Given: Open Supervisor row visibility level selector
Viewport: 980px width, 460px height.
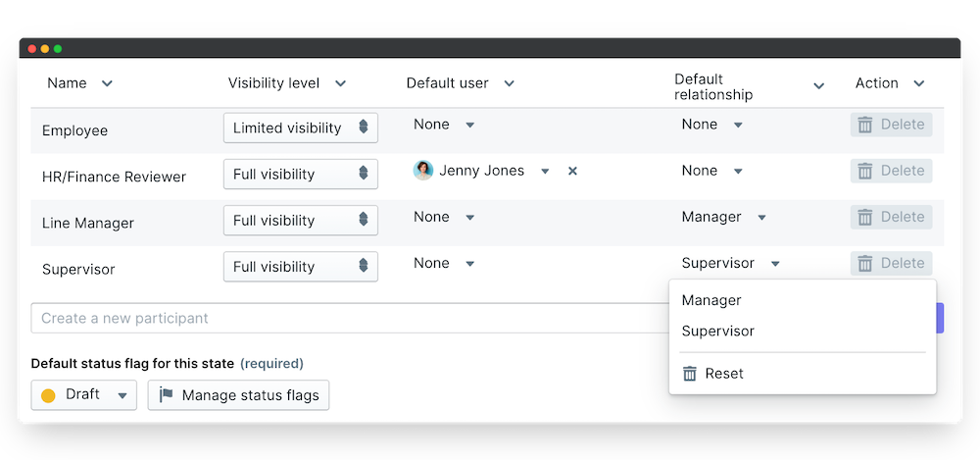Looking at the screenshot, I should click(x=300, y=267).
